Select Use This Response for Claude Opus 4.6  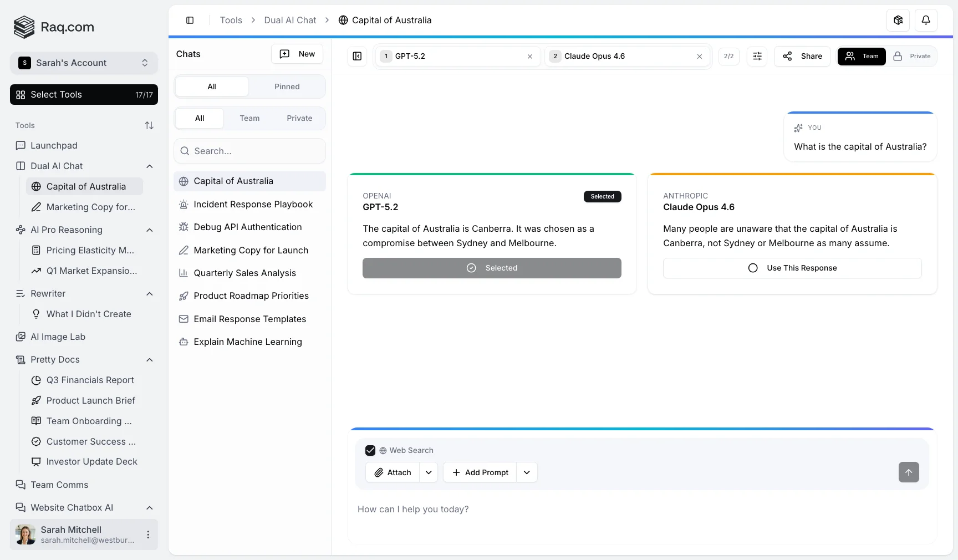[x=792, y=268]
